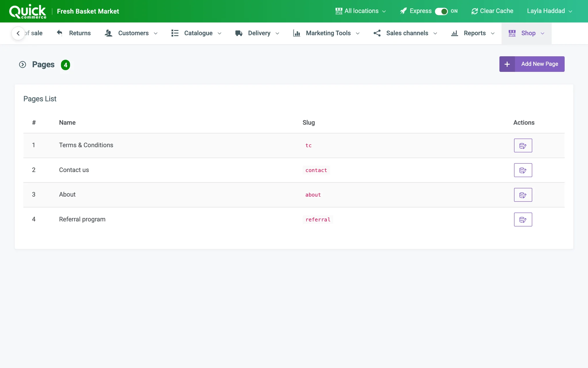Edit the Referral program page

[523, 220]
